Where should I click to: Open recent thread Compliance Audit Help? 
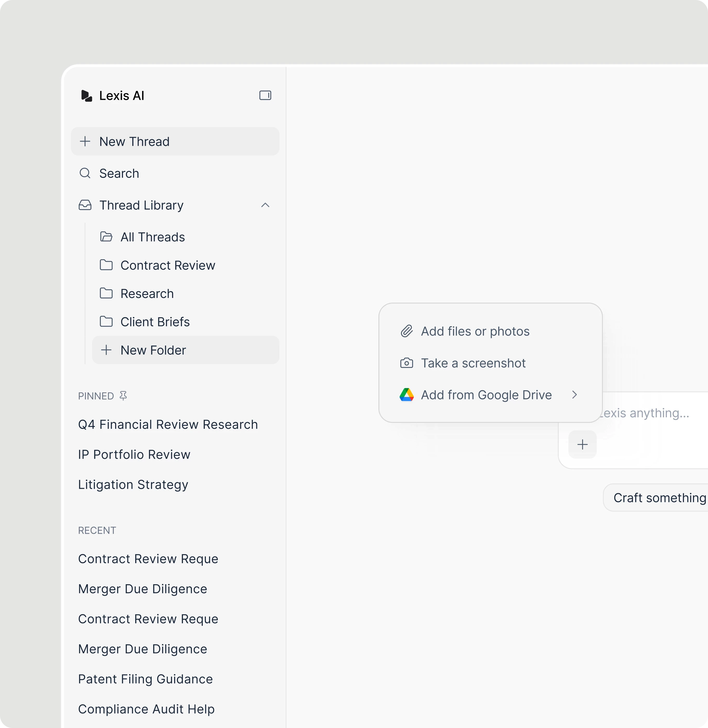(x=147, y=709)
